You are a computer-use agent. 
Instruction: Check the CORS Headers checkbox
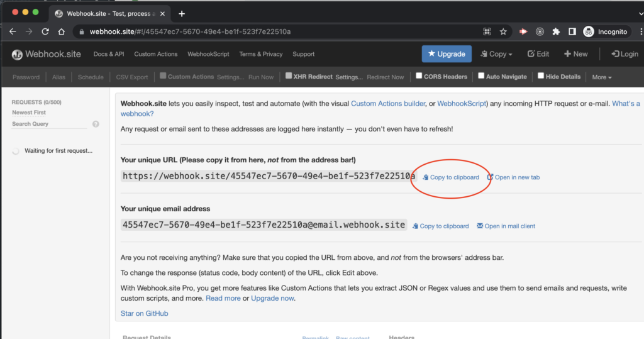(x=418, y=75)
